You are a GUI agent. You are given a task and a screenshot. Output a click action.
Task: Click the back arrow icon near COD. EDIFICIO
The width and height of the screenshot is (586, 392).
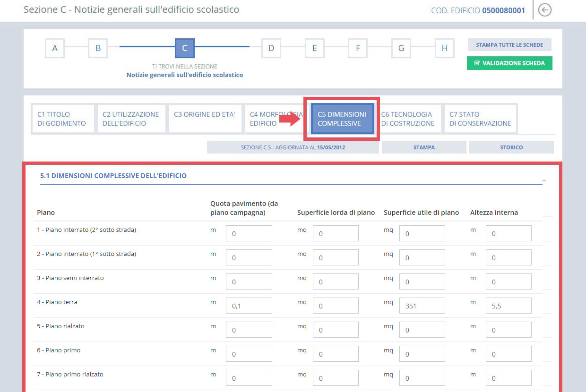[x=544, y=9]
